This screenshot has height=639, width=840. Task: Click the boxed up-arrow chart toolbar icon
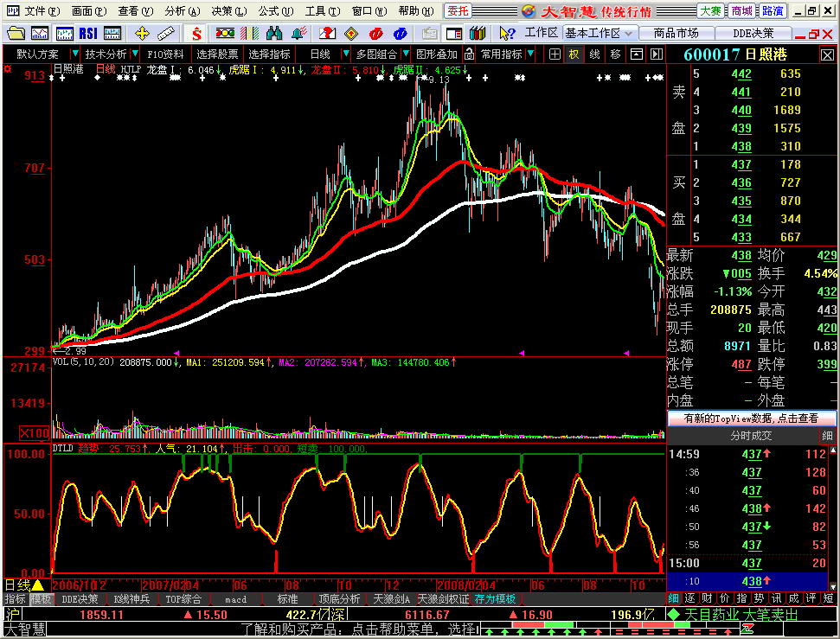pyautogui.click(x=637, y=54)
